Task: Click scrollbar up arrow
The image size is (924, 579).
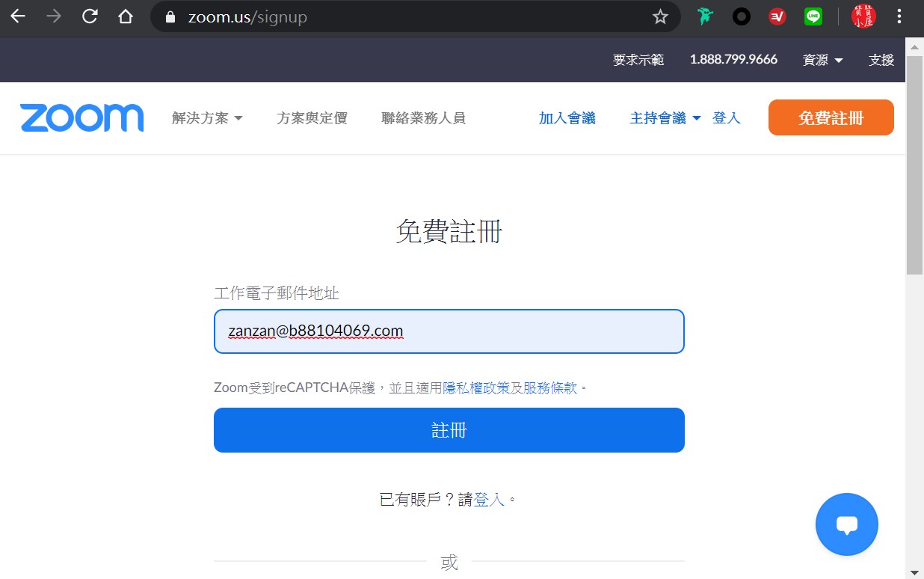Action: point(914,46)
